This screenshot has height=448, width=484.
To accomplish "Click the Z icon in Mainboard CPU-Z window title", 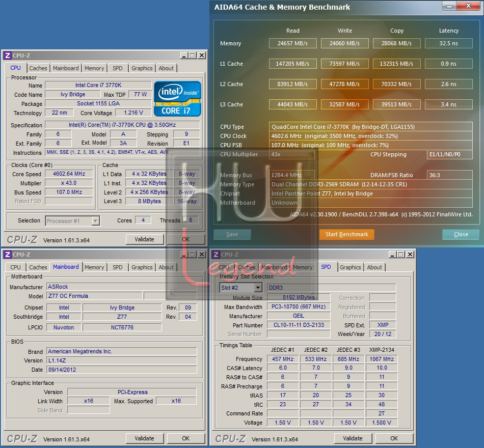I will coord(8,255).
